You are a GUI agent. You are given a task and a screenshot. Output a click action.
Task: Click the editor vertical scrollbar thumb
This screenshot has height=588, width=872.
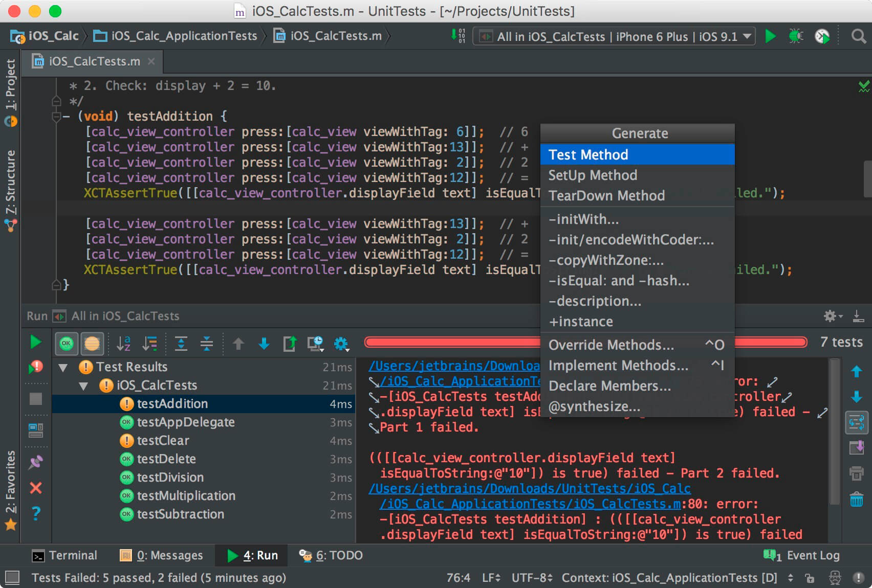tap(867, 179)
